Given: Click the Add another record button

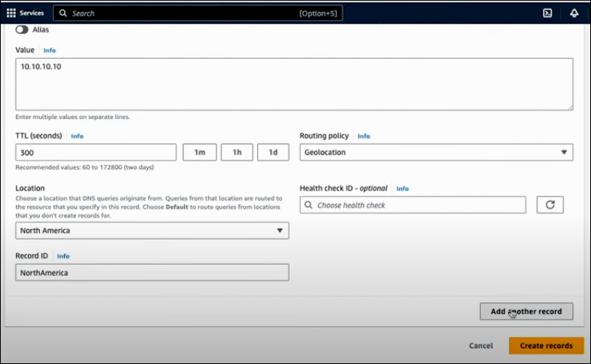Looking at the screenshot, I should coord(526,311).
